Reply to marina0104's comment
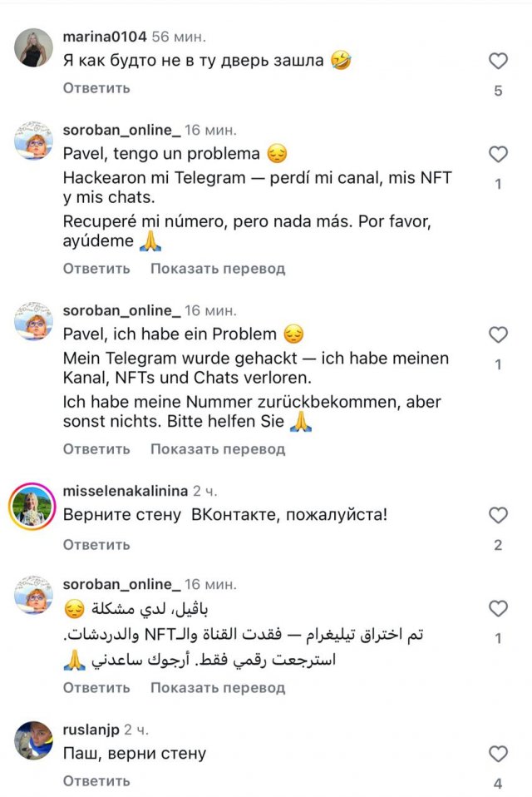 coord(96,88)
